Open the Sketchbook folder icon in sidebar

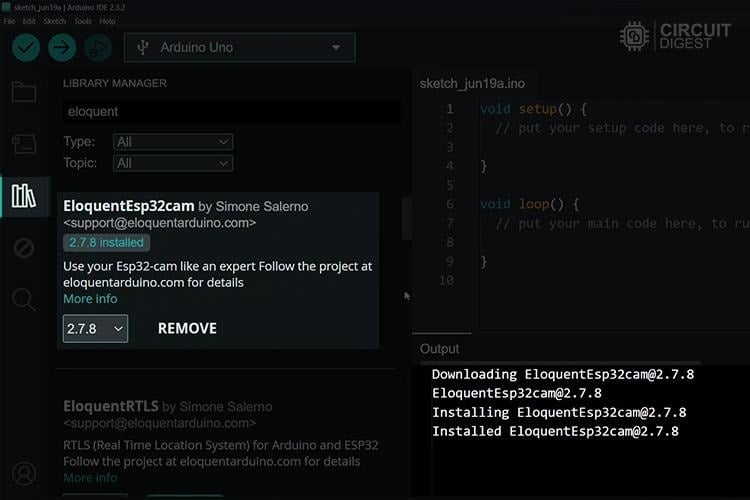point(23,92)
